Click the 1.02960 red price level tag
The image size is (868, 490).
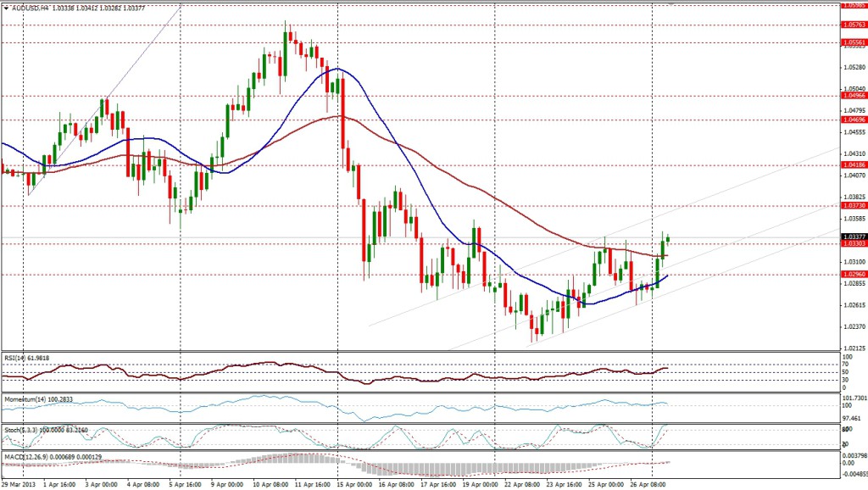(x=853, y=275)
